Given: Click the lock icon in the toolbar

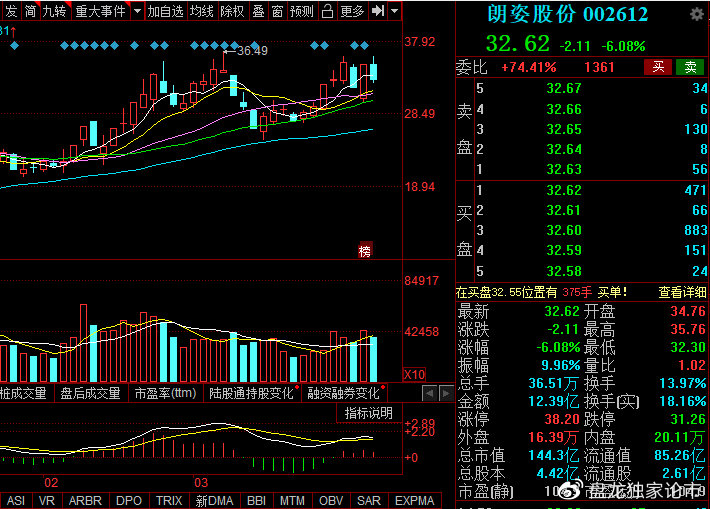Looking at the screenshot, I should [328, 11].
